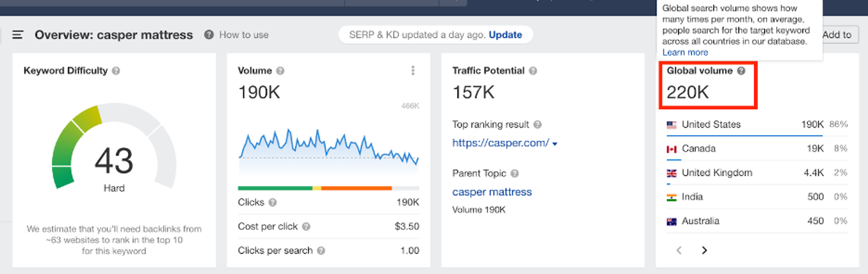The height and width of the screenshot is (274, 868).
Task: Click the 4.4K United Kingdom volume value
Action: point(814,173)
